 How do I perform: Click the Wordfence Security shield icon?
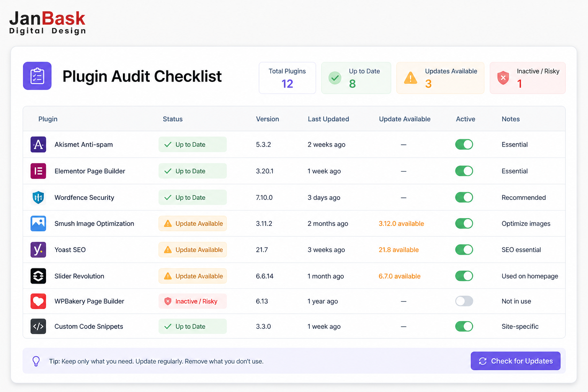coord(38,198)
